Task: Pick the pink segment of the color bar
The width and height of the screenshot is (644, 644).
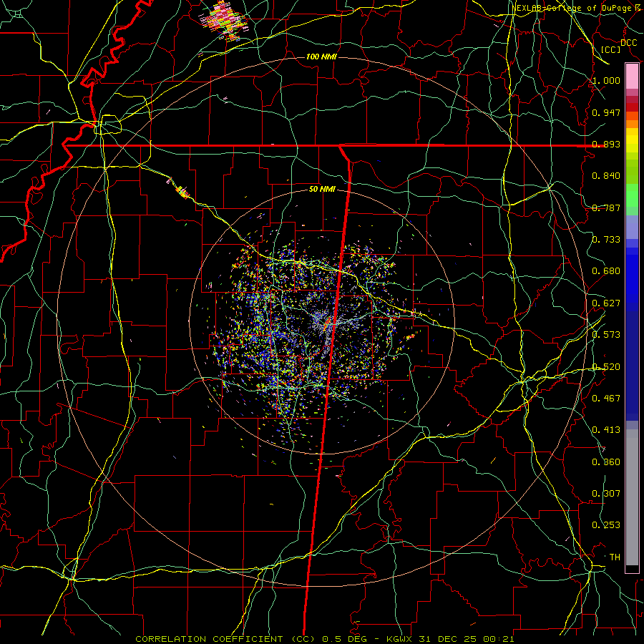Action: (x=632, y=76)
